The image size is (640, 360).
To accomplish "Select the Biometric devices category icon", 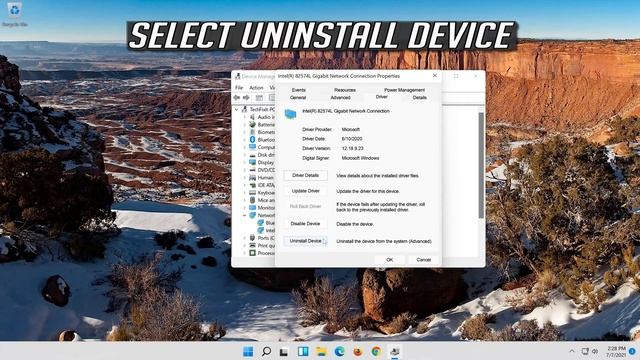I will click(x=253, y=132).
